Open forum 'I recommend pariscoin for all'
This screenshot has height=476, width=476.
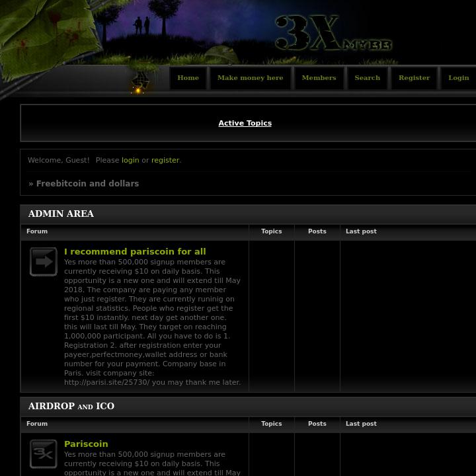[x=135, y=251]
